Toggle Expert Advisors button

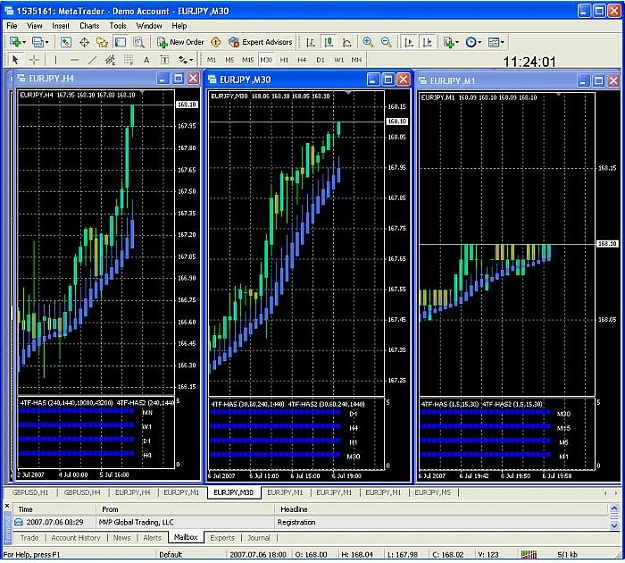(260, 42)
